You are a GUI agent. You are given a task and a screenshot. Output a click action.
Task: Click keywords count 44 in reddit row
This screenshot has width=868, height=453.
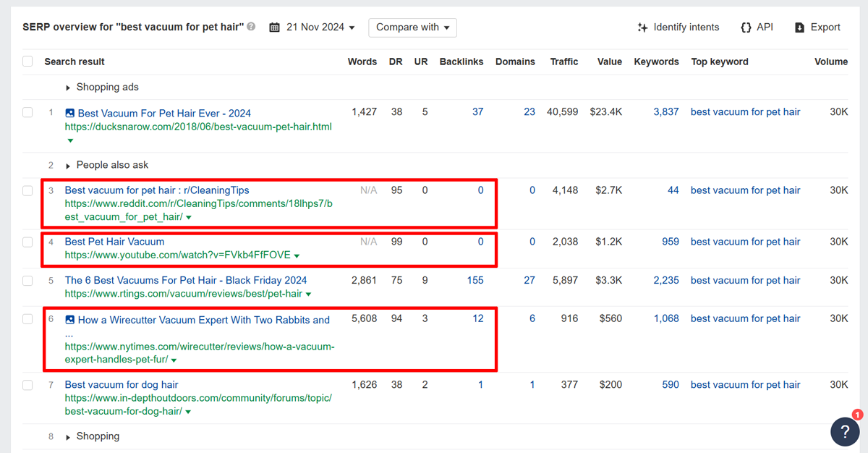click(x=673, y=190)
